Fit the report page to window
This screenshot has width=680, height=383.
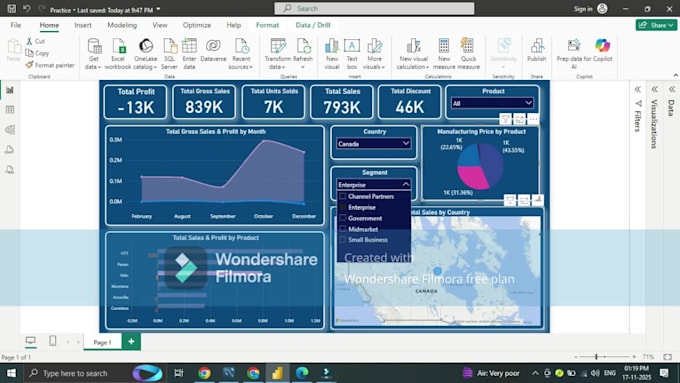click(x=667, y=357)
